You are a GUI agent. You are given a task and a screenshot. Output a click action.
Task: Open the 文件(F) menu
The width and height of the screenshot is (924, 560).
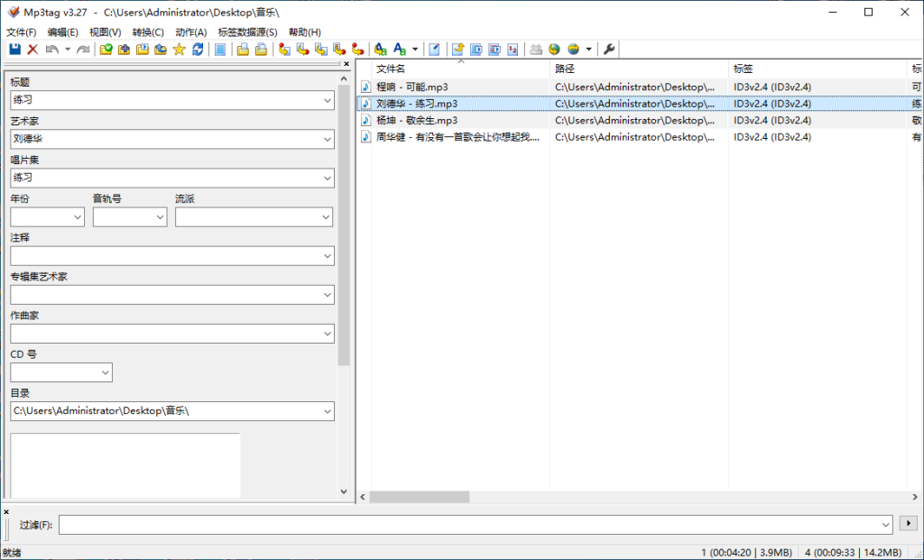coord(22,32)
